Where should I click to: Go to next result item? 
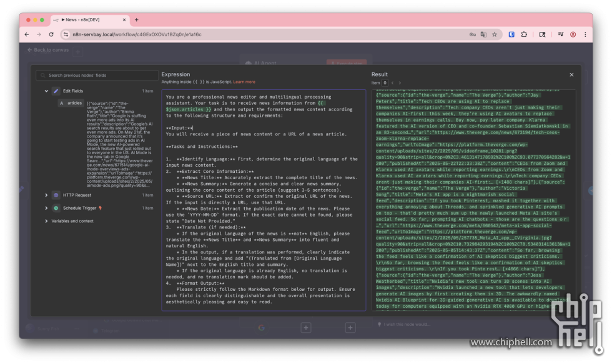click(400, 82)
